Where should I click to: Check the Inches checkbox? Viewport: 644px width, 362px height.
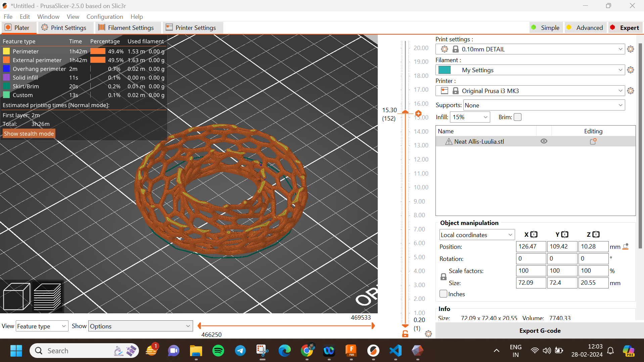pyautogui.click(x=443, y=294)
